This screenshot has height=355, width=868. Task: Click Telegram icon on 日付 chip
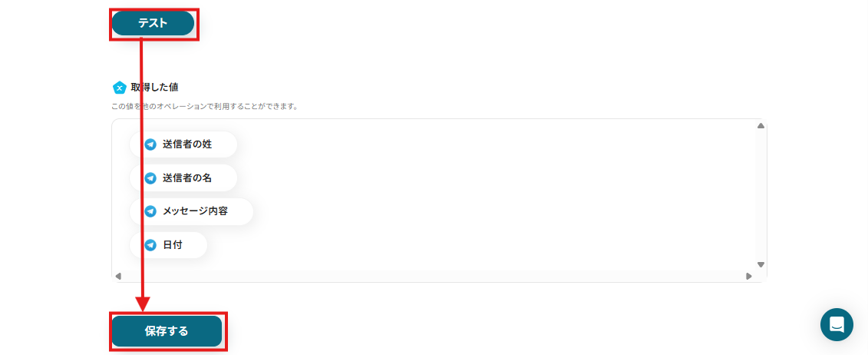(x=150, y=245)
